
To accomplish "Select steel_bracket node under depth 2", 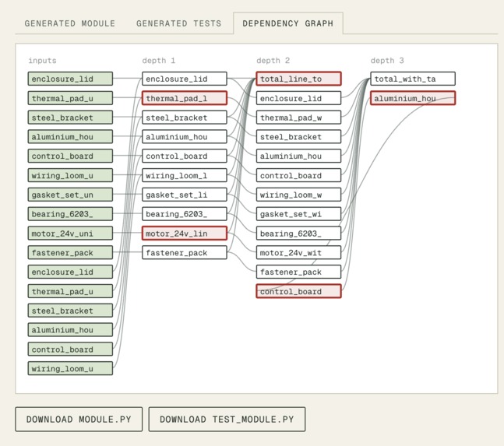I will (298, 136).
